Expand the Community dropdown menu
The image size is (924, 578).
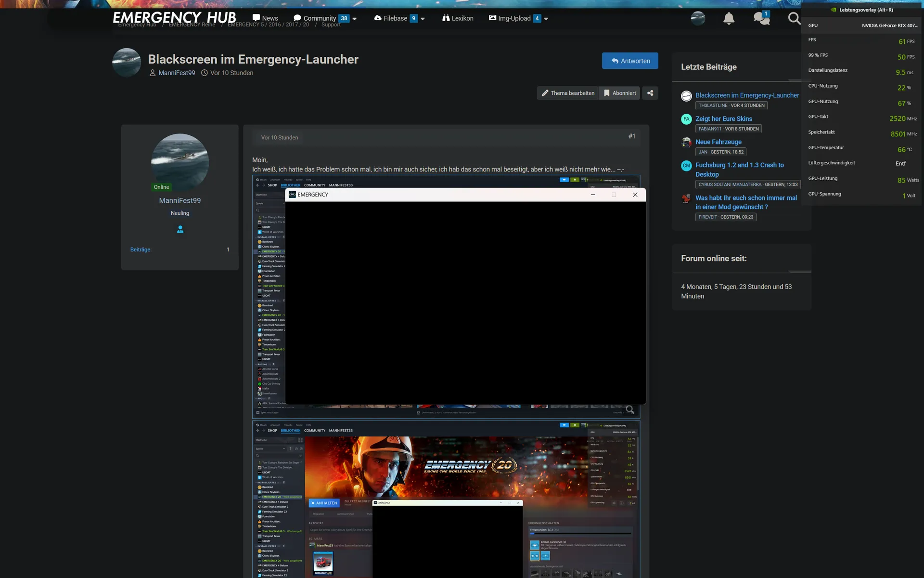(355, 19)
